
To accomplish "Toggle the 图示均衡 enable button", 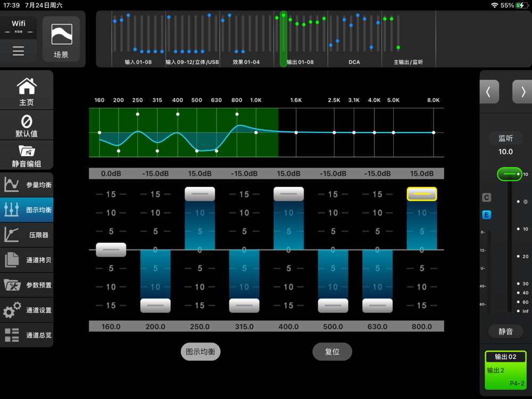I will pyautogui.click(x=201, y=352).
